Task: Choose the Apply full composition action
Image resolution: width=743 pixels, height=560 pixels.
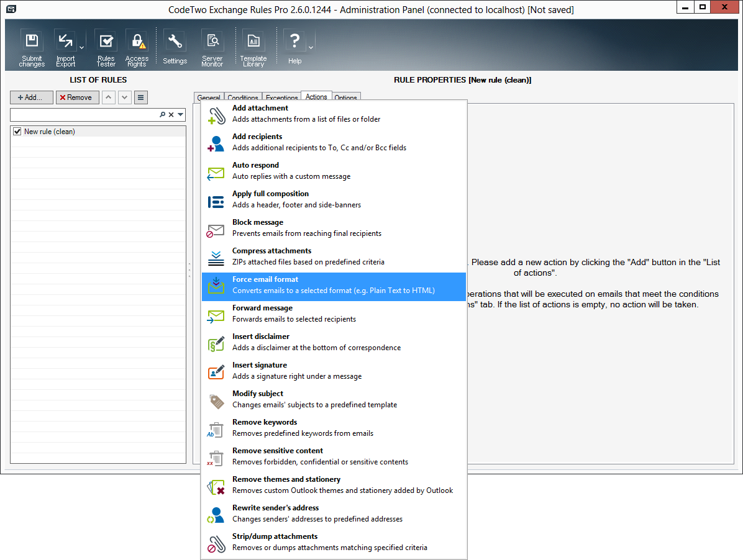Action: coord(334,199)
